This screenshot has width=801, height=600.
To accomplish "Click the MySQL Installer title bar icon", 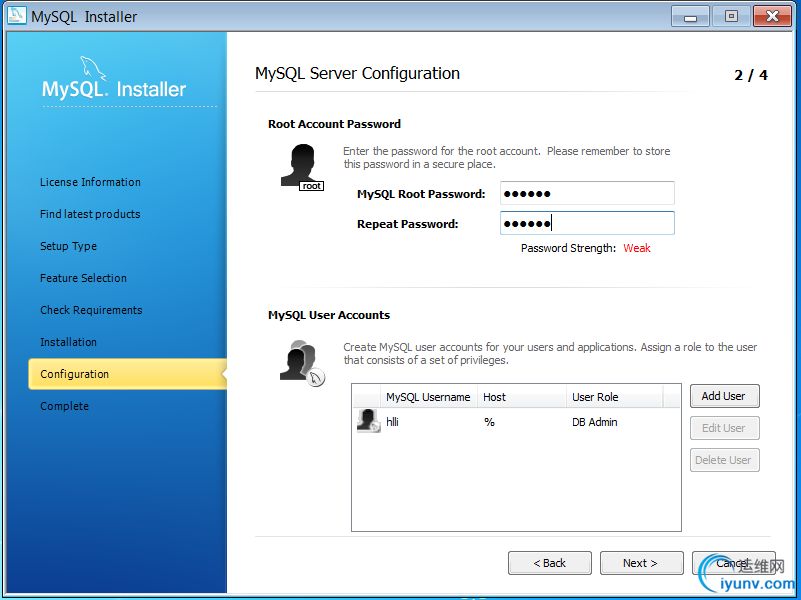I will coord(16,15).
